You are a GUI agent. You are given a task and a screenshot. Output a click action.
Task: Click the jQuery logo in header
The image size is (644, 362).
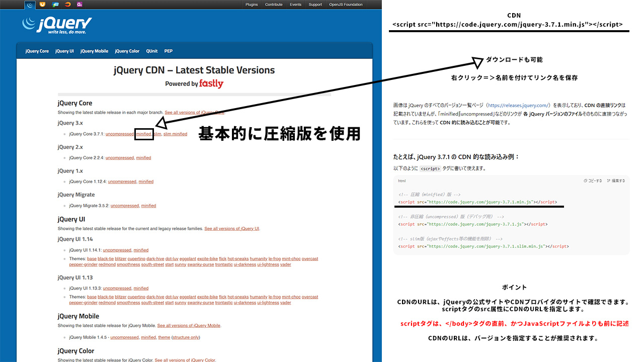click(57, 25)
